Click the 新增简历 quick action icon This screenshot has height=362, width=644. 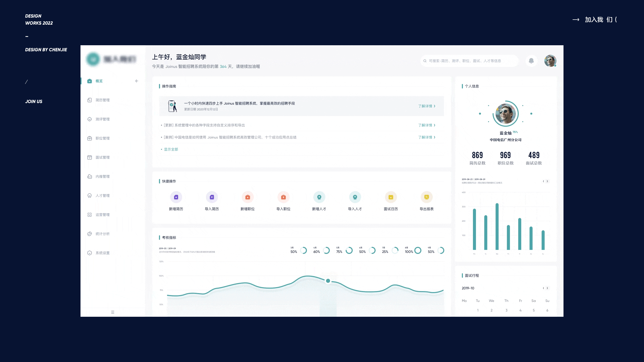(176, 197)
